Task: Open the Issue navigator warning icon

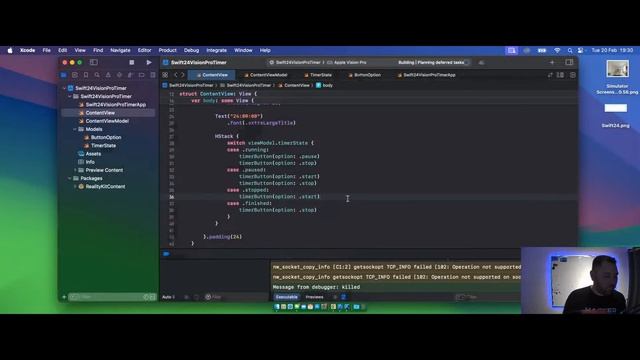Action: click(x=108, y=75)
